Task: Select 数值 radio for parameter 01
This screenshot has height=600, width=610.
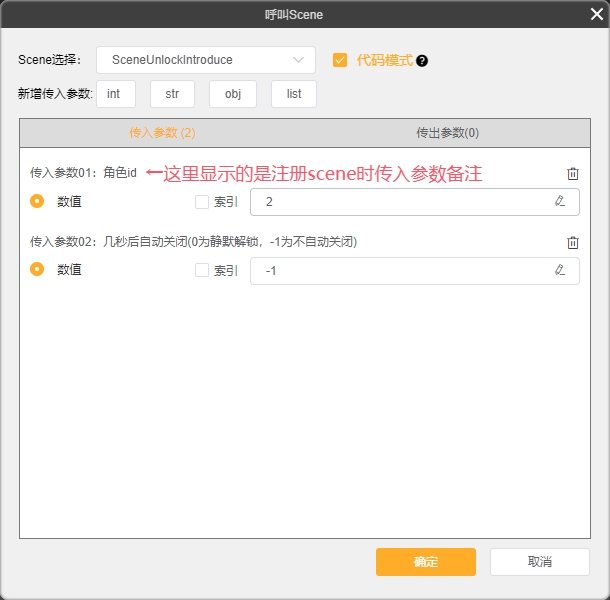Action: pos(37,202)
